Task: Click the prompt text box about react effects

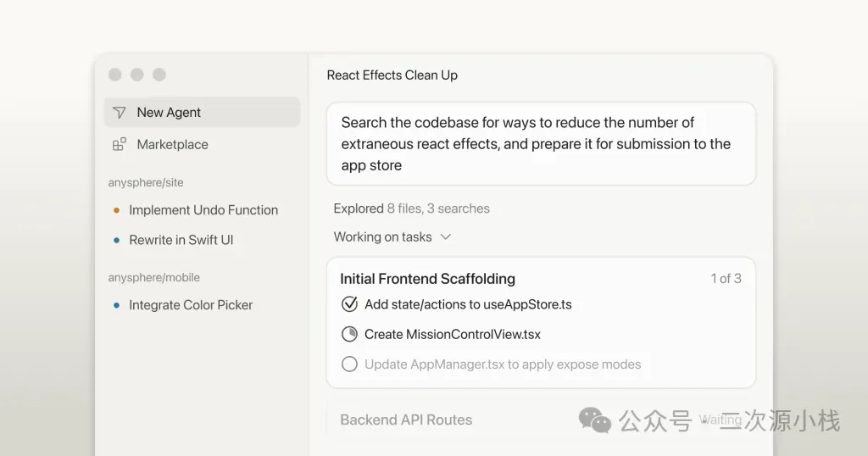Action: point(540,144)
